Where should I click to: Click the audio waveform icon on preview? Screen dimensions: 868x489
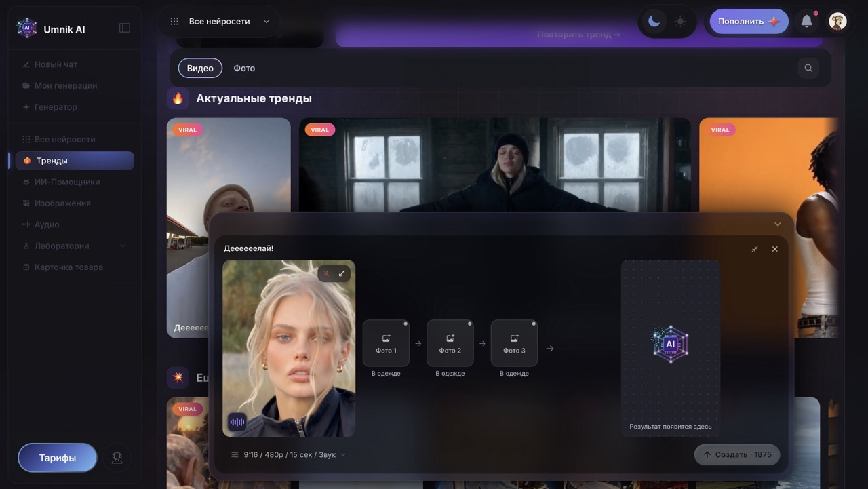pyautogui.click(x=237, y=422)
